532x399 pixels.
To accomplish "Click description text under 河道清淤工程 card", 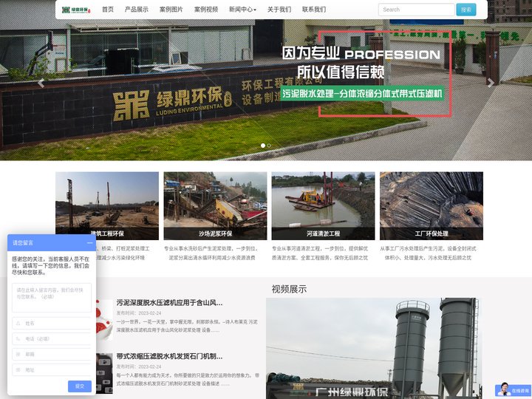I will pos(320,253).
